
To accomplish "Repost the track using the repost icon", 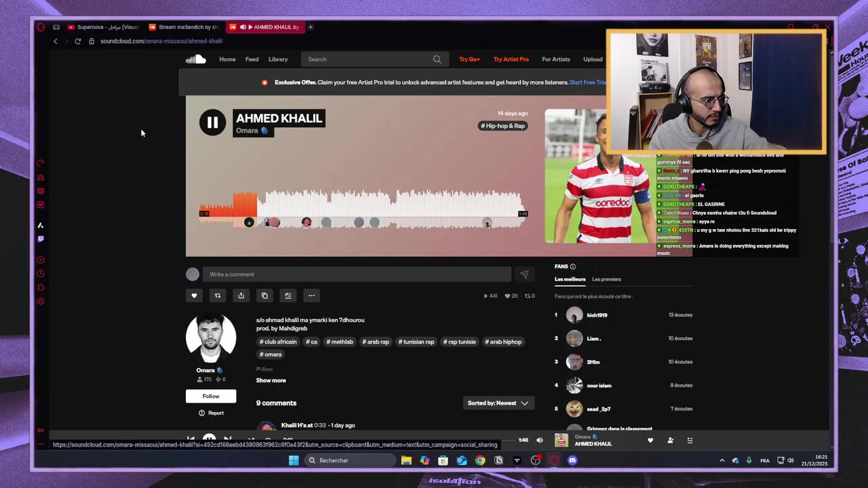I will [x=218, y=296].
